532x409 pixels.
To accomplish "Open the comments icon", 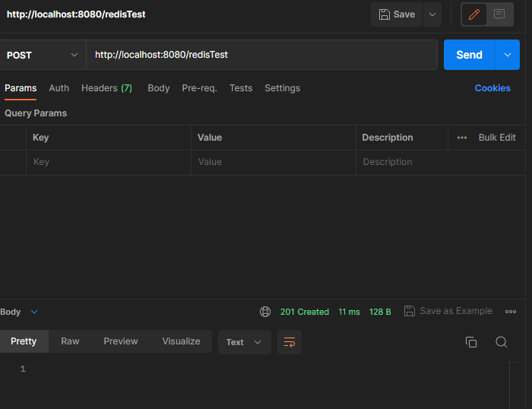I will click(x=499, y=14).
